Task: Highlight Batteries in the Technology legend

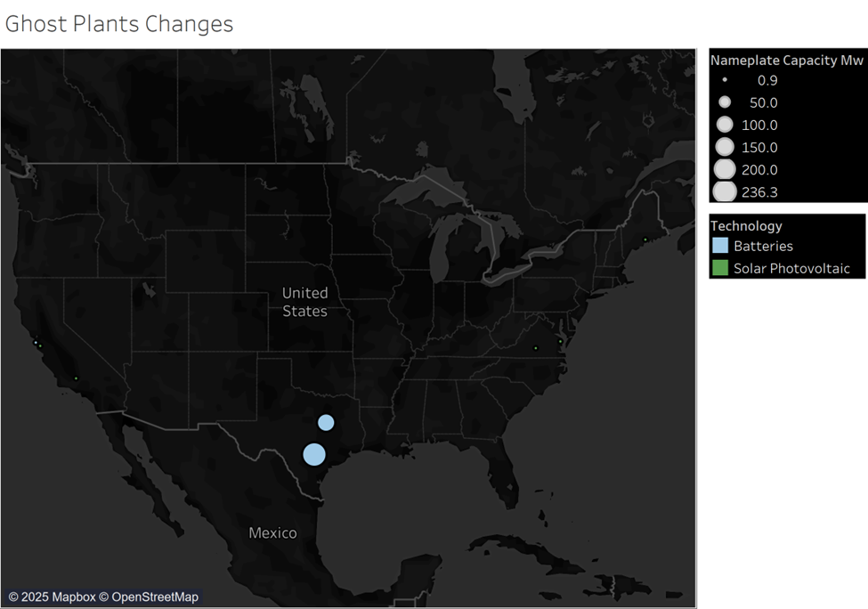Action: pyautogui.click(x=763, y=246)
